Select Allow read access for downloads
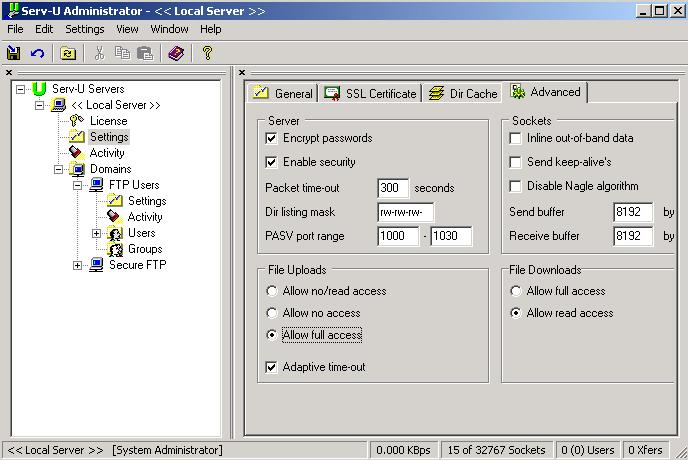The height and width of the screenshot is (460, 688). 516,313
